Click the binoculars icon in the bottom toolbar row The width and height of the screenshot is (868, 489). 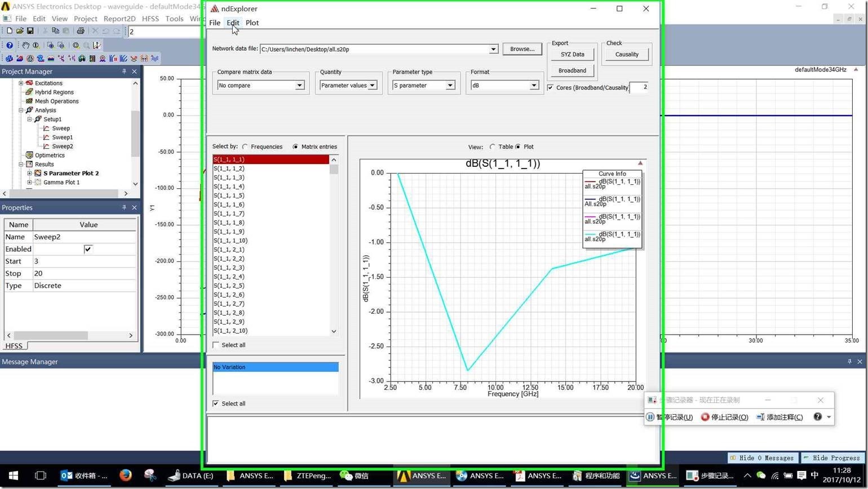(x=82, y=59)
